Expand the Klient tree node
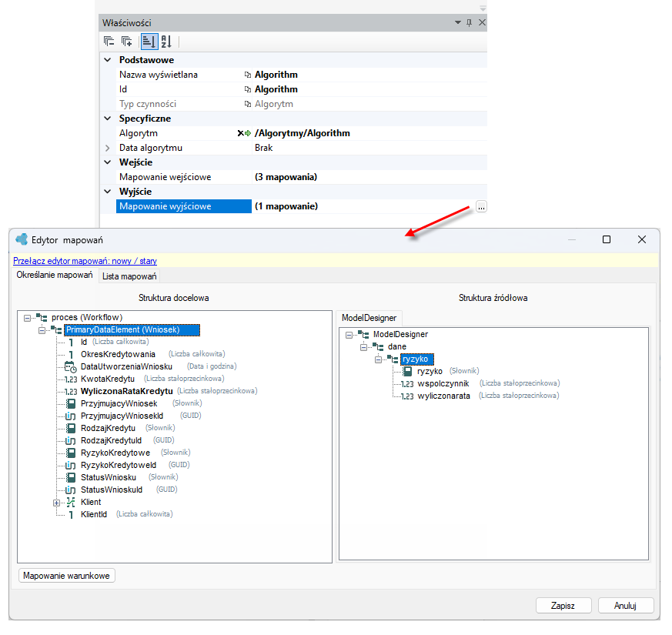The image size is (672, 635). pyautogui.click(x=56, y=503)
